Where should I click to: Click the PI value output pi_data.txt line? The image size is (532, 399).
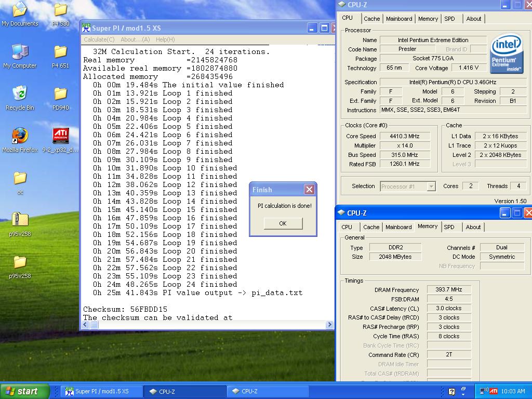click(x=198, y=293)
